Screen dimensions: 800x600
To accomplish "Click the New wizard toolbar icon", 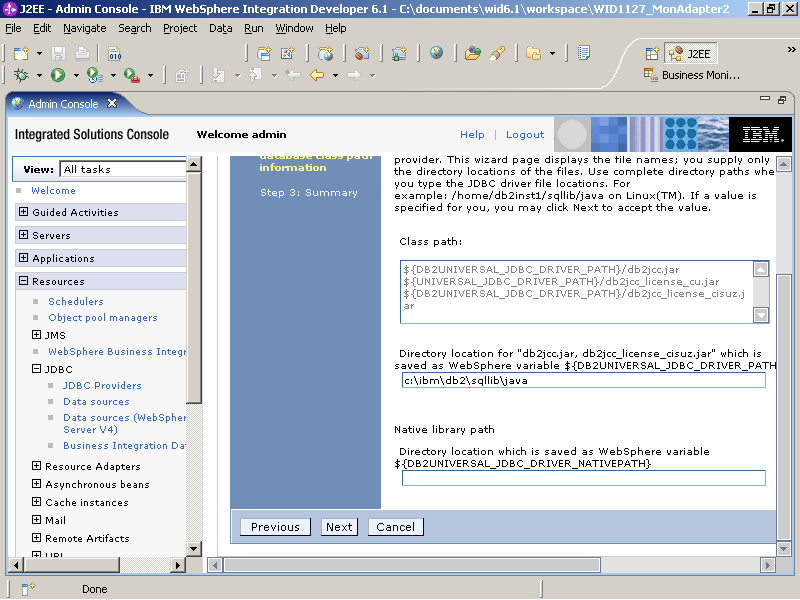I will [x=21, y=53].
